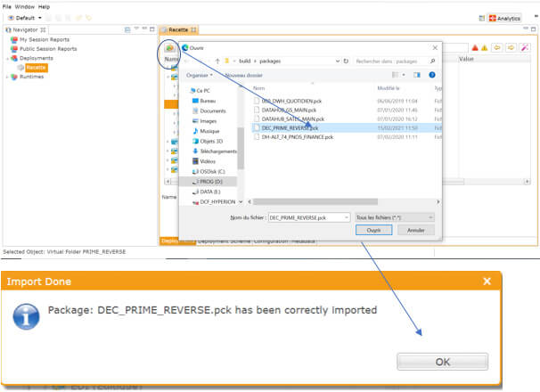Image resolution: width=540 pixels, height=392 pixels.
Task: Expand the Deployments tree node
Action: 7,58
